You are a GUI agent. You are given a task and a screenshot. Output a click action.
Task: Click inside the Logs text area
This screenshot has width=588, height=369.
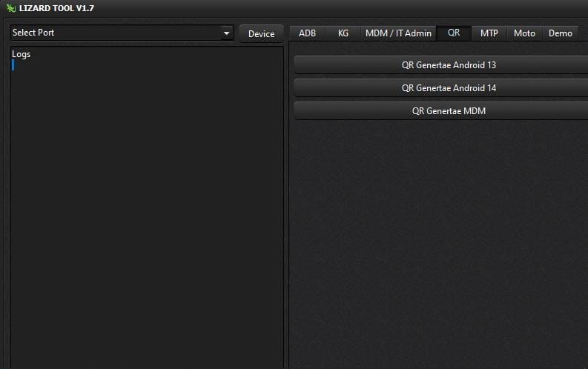point(147,208)
